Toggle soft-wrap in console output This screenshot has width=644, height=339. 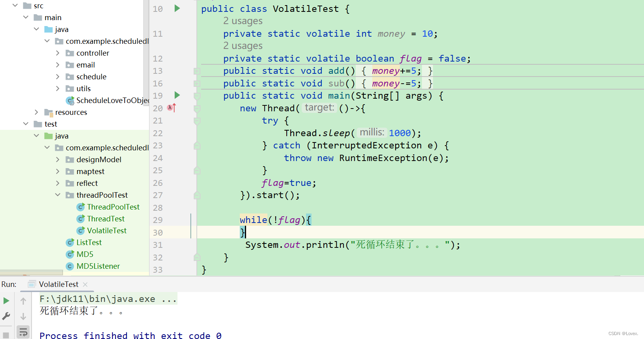click(23, 332)
